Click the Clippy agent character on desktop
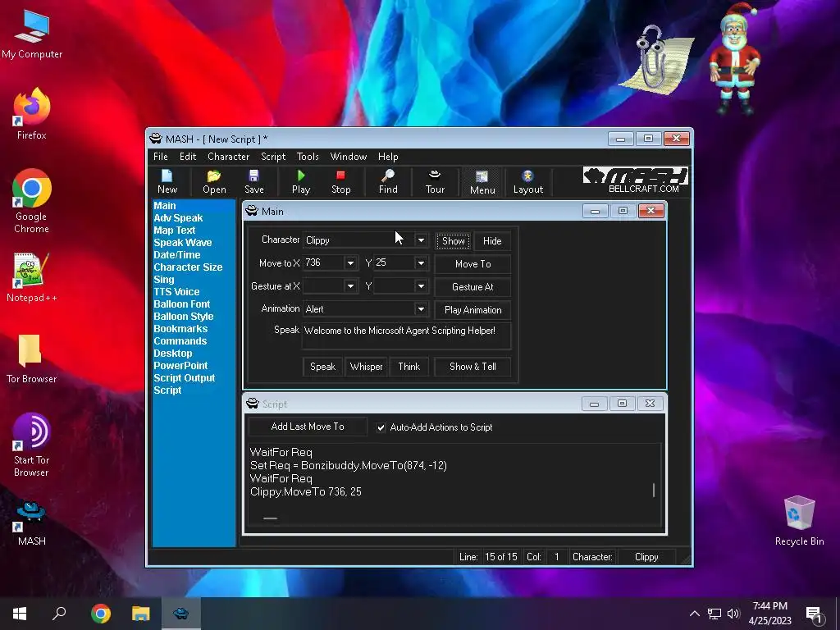This screenshot has width=840, height=630. click(656, 62)
